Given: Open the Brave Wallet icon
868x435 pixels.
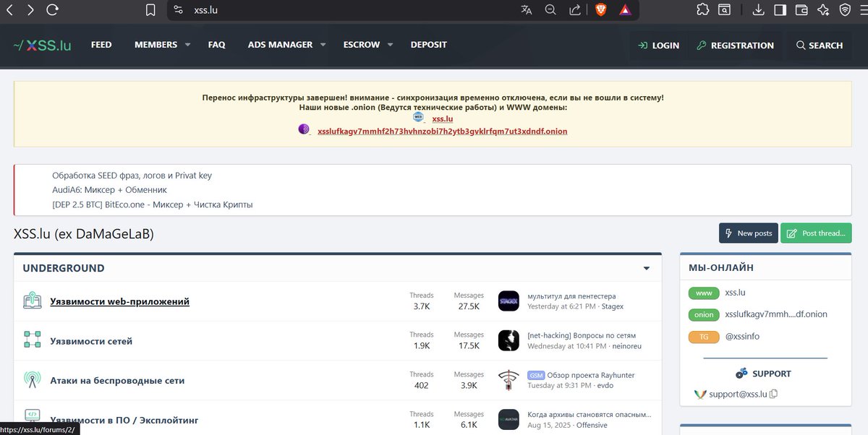Looking at the screenshot, I should click(801, 10).
